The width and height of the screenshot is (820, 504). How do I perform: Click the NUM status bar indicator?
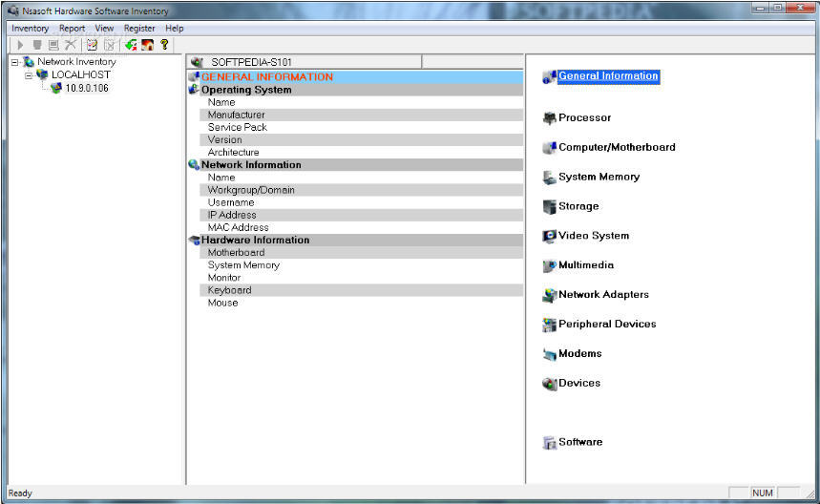tap(763, 493)
